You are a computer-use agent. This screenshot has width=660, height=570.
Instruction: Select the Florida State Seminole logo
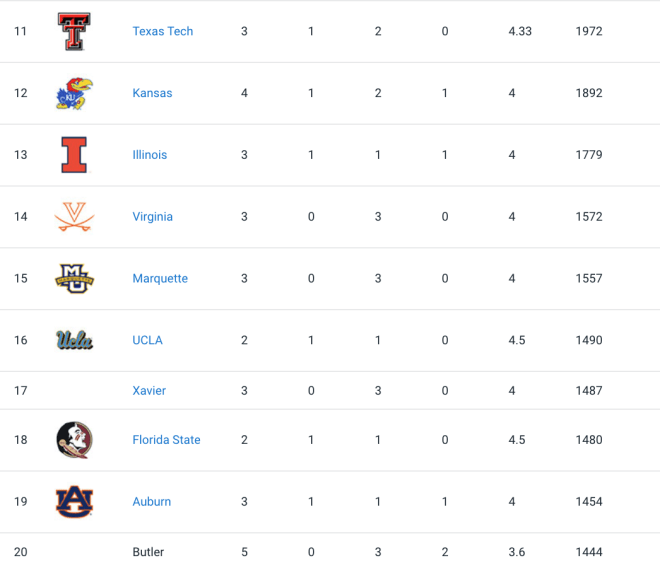(74, 439)
